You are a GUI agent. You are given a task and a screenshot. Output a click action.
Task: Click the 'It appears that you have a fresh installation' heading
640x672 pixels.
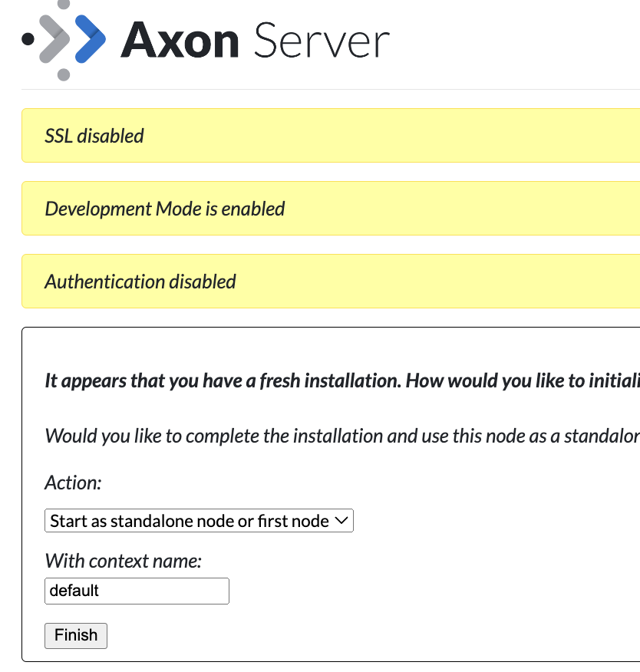pyautogui.click(x=342, y=380)
